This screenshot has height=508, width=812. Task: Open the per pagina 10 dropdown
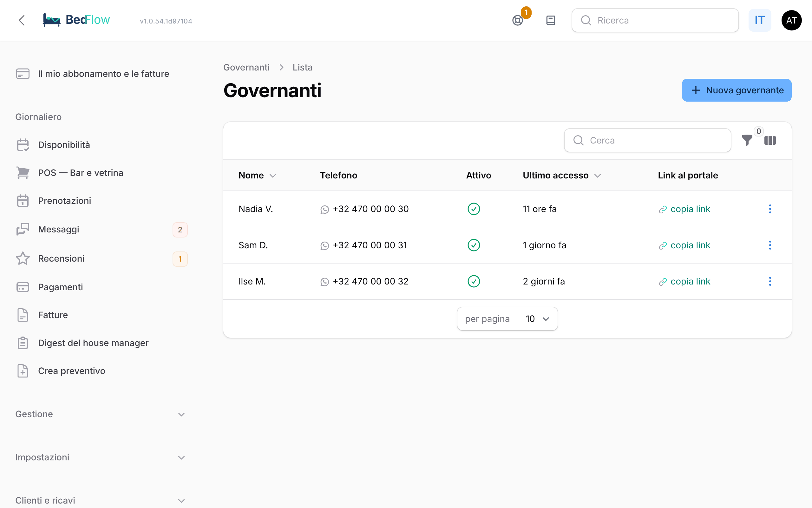pos(538,319)
